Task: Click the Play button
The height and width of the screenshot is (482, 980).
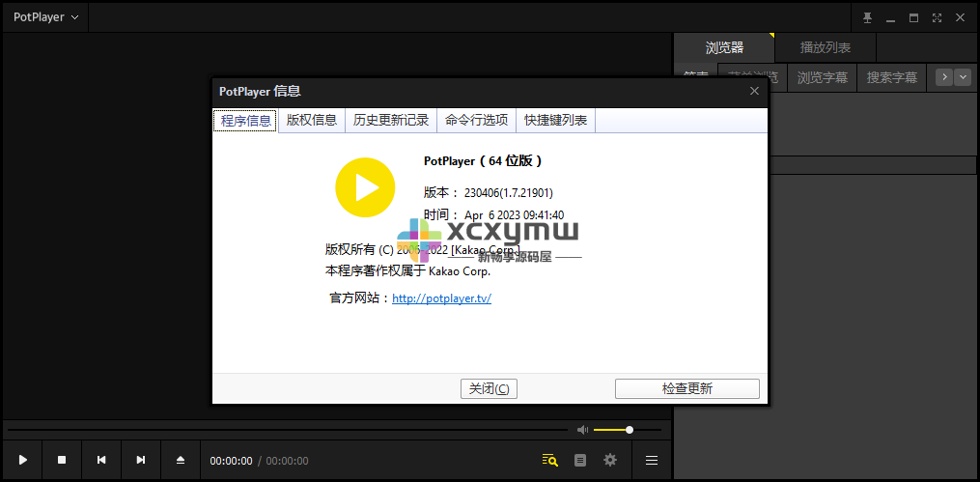Action: point(22,460)
